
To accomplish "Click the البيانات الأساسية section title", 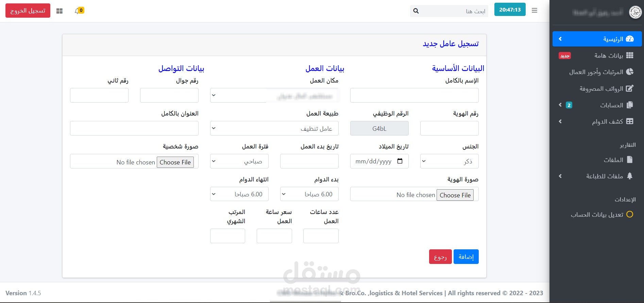I will coord(458,68).
